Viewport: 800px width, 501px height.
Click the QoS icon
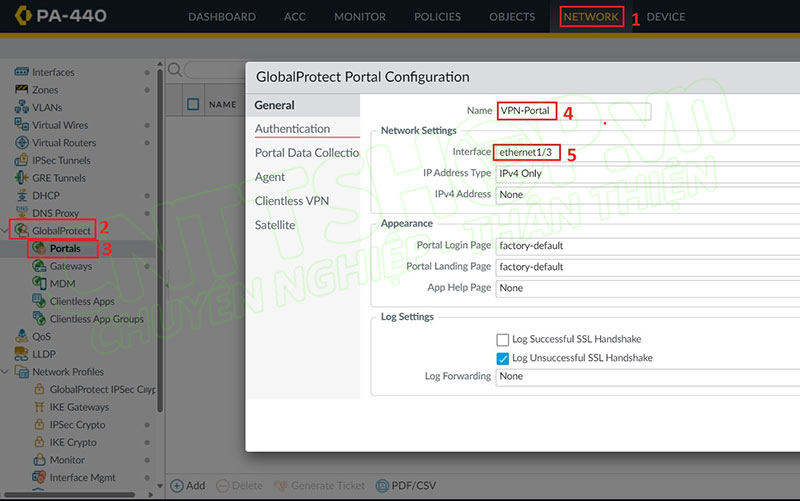tap(21, 336)
